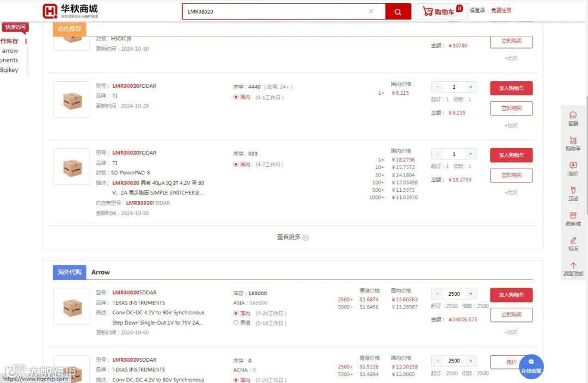Select domestic radio for ACNA stock 0 item

coord(236,380)
